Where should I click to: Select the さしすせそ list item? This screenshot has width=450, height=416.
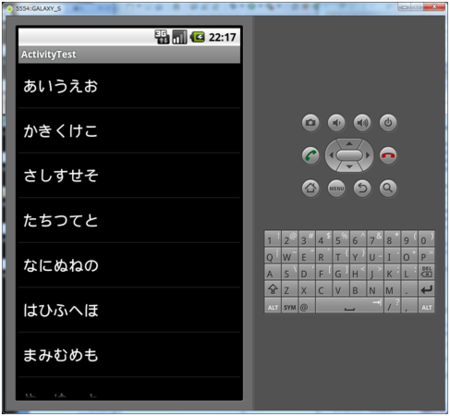click(x=129, y=175)
